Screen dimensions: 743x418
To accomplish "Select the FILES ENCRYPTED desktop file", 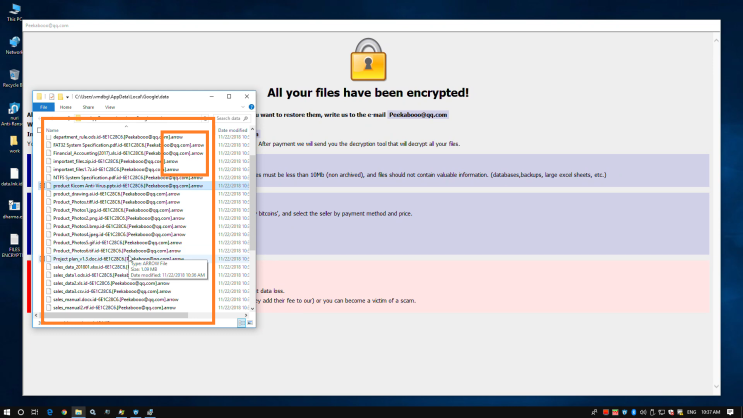I will 13,245.
